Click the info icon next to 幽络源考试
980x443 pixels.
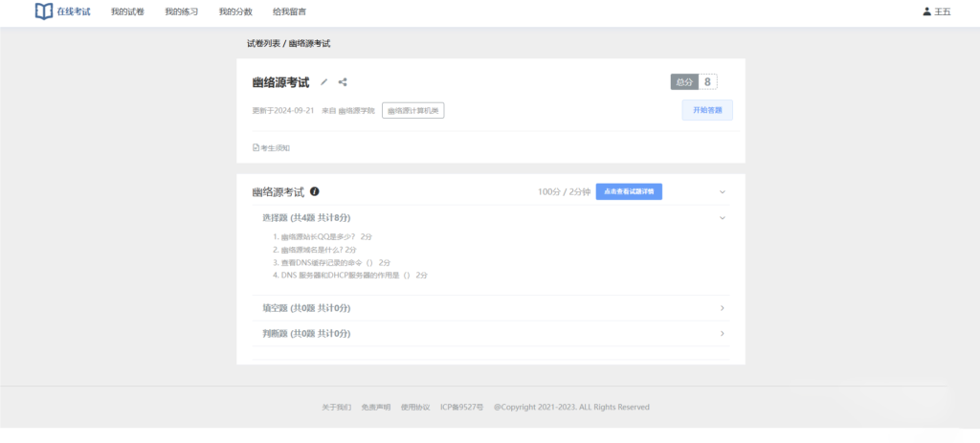[x=315, y=191]
